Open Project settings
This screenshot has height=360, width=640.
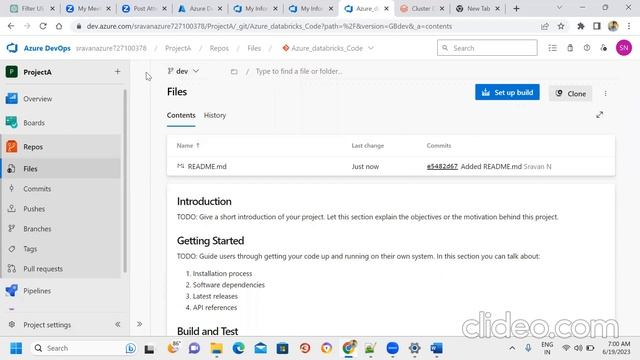47,324
